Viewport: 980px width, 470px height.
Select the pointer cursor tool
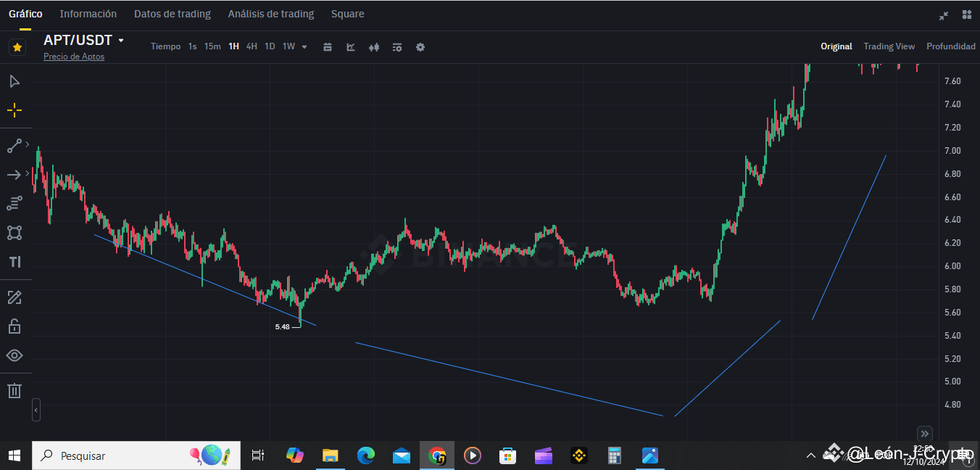click(x=14, y=81)
